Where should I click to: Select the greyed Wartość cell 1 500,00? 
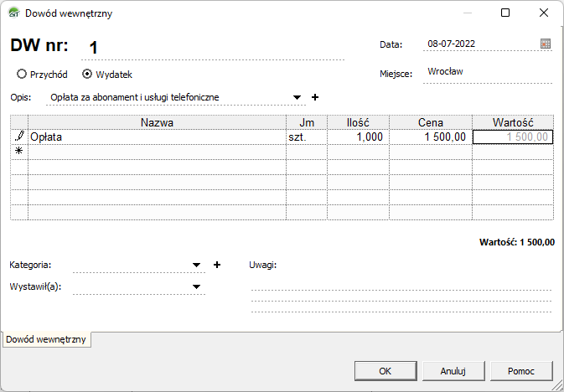(513, 137)
